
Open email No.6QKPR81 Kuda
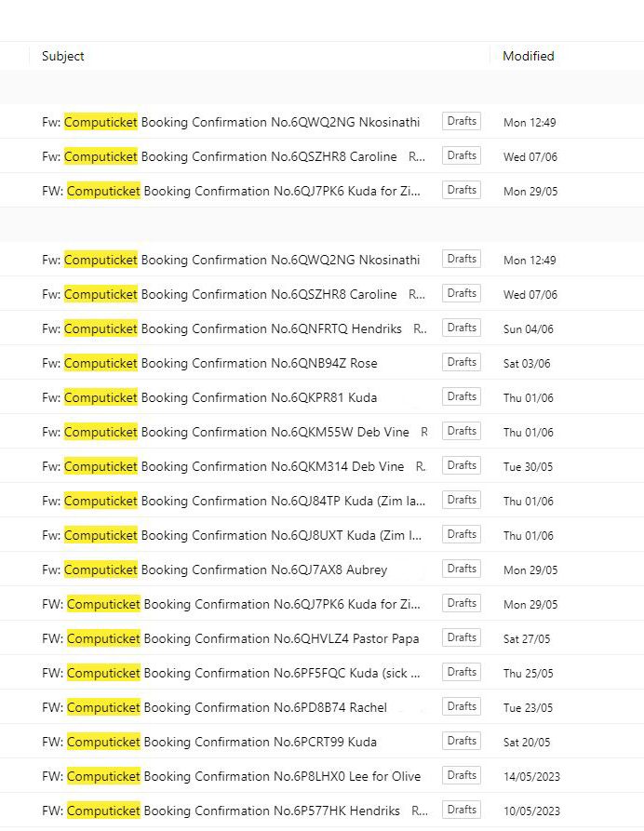coord(231,397)
